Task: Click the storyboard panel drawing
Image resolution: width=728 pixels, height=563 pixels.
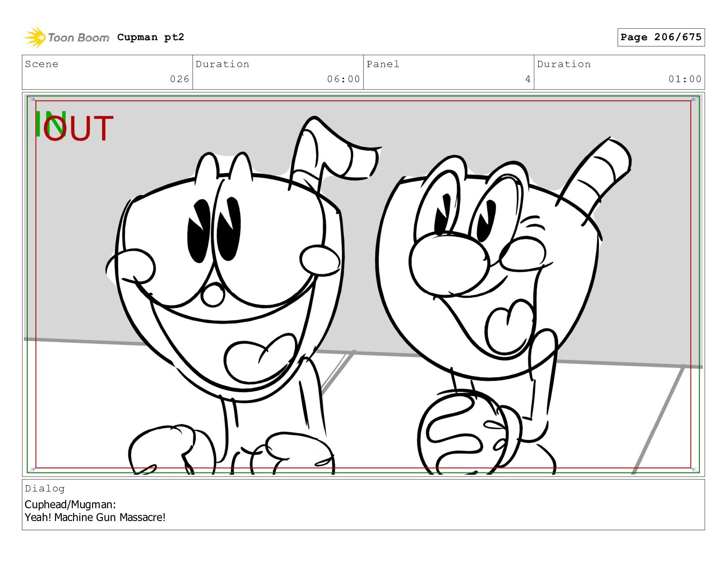Action: click(x=363, y=284)
